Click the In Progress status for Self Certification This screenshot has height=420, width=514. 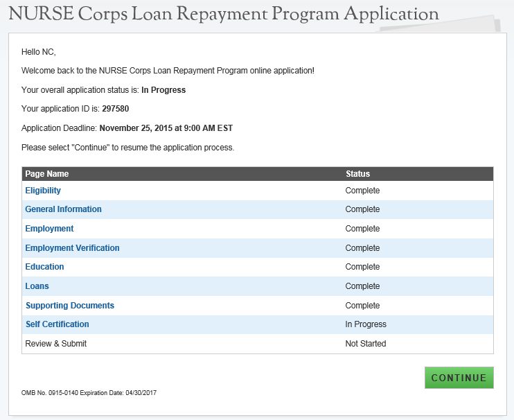[x=366, y=324]
